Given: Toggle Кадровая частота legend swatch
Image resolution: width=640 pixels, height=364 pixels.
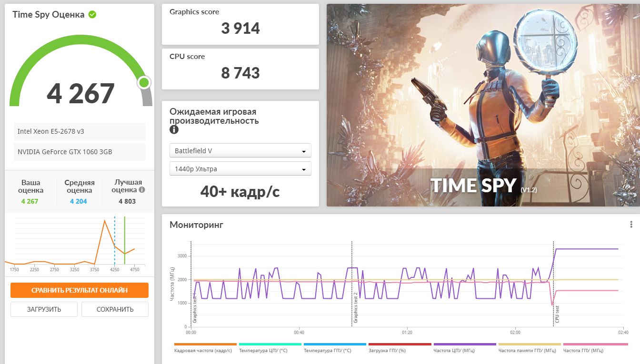Looking at the screenshot, I should (x=205, y=344).
